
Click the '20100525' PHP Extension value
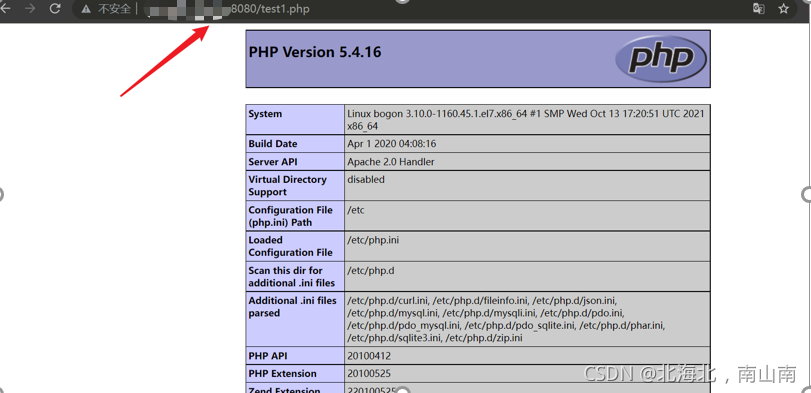click(x=369, y=373)
